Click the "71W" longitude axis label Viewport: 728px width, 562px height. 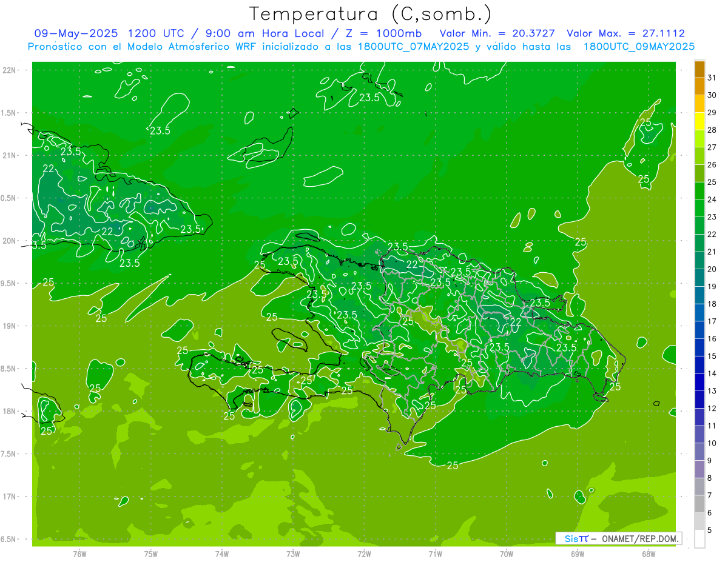(435, 554)
